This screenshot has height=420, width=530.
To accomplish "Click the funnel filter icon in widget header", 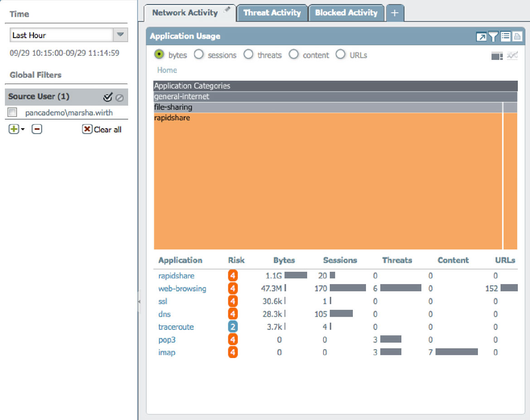I will (x=493, y=37).
